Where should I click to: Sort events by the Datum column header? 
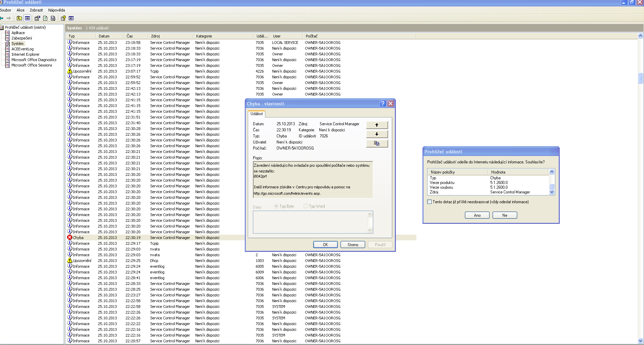110,36
